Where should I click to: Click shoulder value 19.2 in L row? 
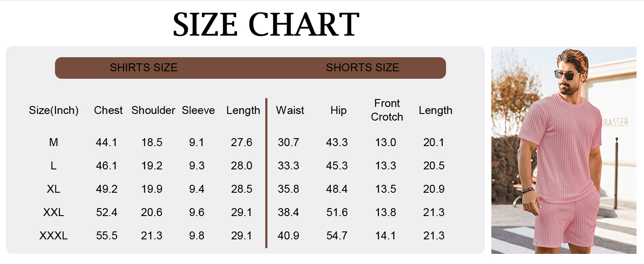(x=152, y=166)
